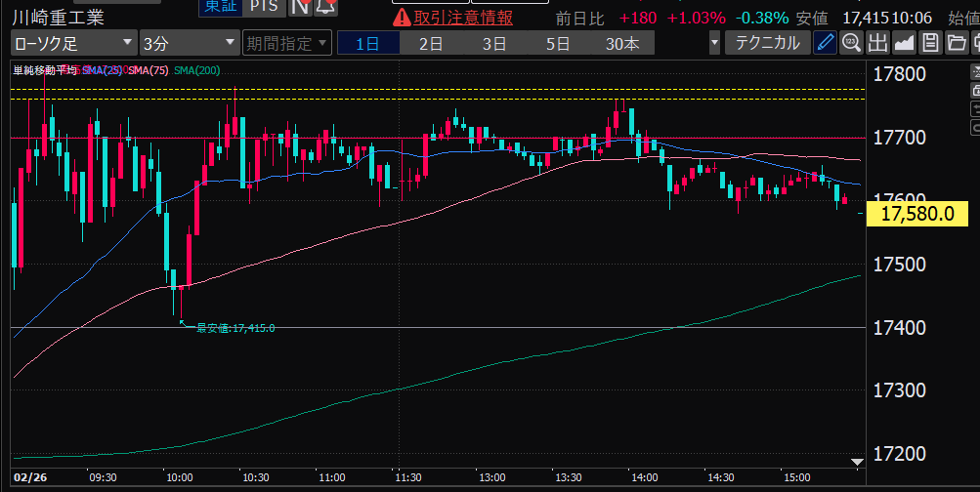The width and height of the screenshot is (980, 492).
Task: Switch to PTS market toggle
Action: pos(263,6)
